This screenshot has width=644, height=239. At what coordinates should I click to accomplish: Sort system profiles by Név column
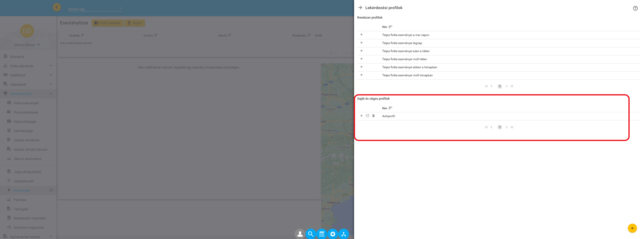(387, 27)
